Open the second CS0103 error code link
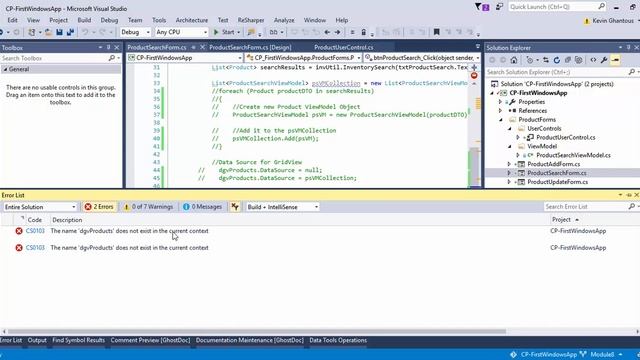The height and width of the screenshot is (360, 640). (x=35, y=248)
